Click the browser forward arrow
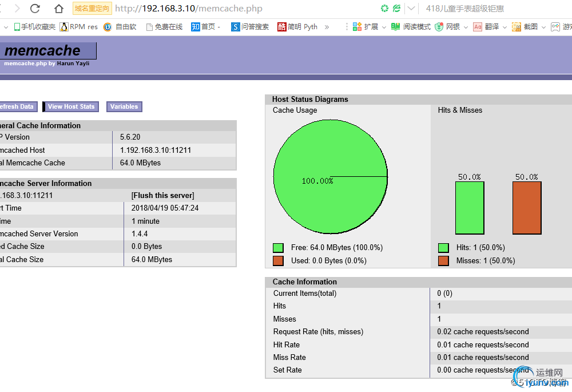Screen dimensions: 572x392 (17, 9)
